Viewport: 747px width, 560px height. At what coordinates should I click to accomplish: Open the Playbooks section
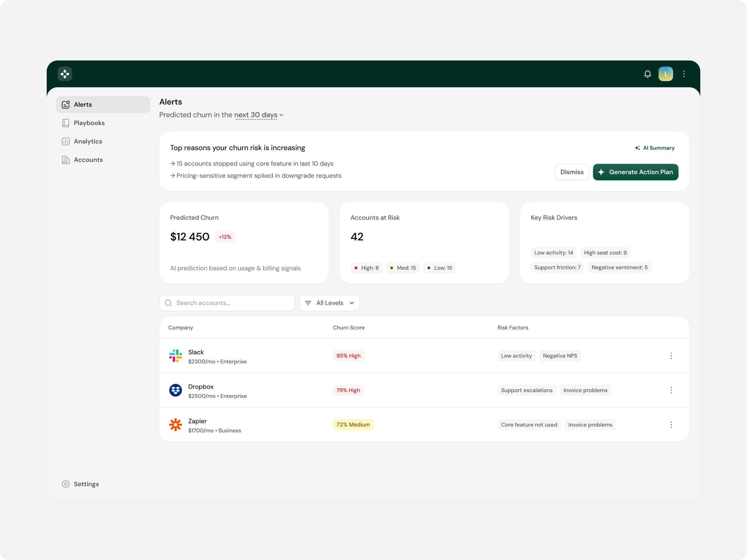coord(103,123)
